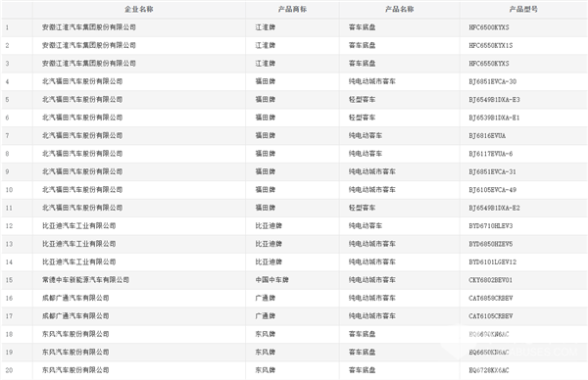Select model BJ6105EVCA-49 in row 10
The height and width of the screenshot is (380, 588).
[492, 190]
